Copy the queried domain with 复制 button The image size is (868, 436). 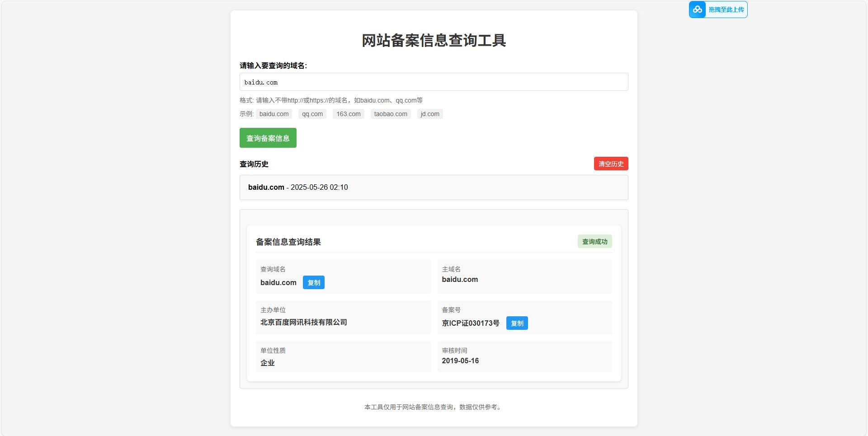coord(314,282)
